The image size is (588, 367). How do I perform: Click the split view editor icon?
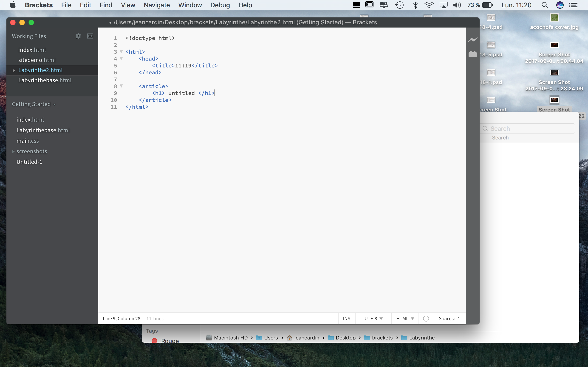click(90, 36)
